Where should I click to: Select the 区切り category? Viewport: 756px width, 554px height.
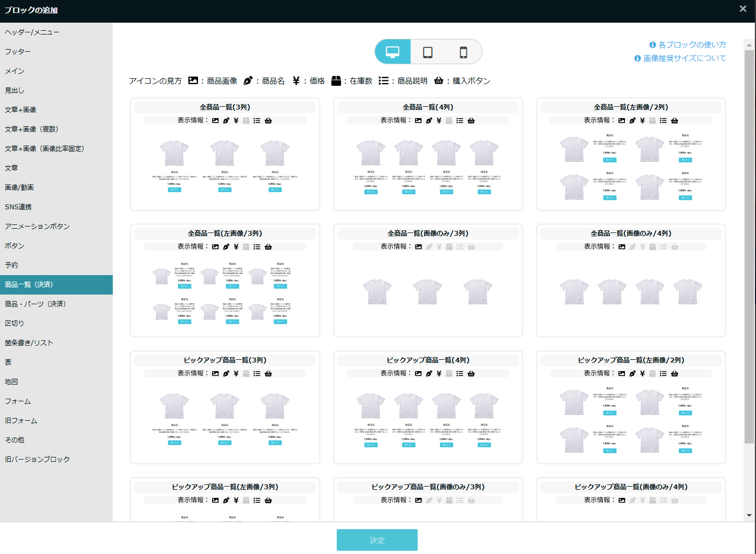tap(56, 324)
